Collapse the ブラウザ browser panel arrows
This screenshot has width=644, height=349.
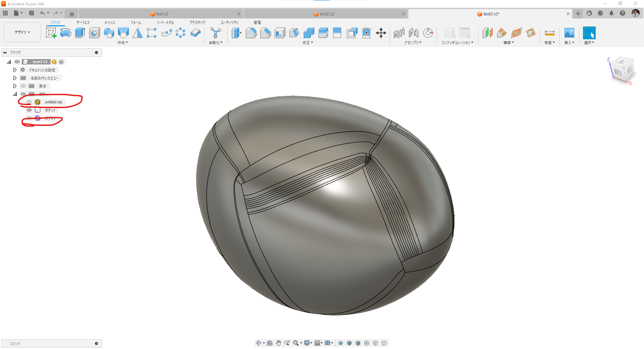pyautogui.click(x=5, y=53)
